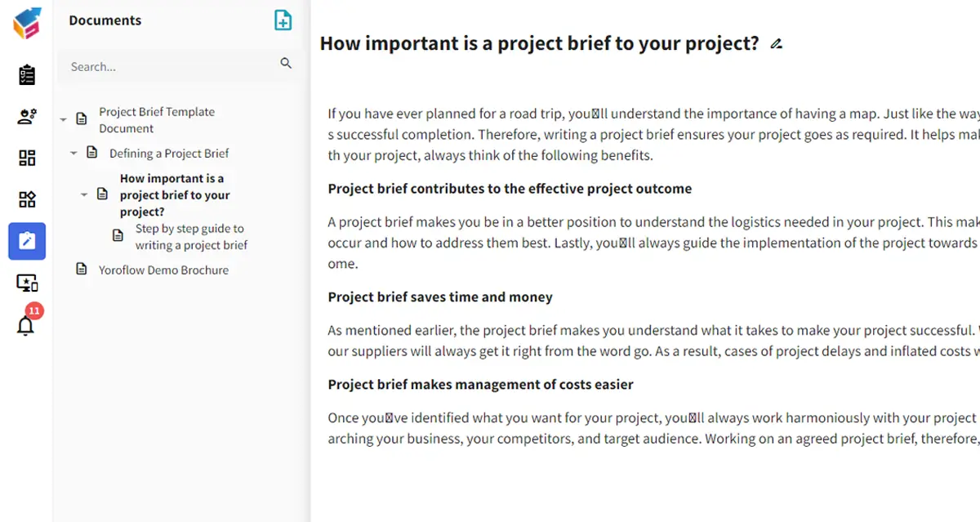Edit the document title with pencil icon
This screenshot has width=980, height=522.
[777, 44]
